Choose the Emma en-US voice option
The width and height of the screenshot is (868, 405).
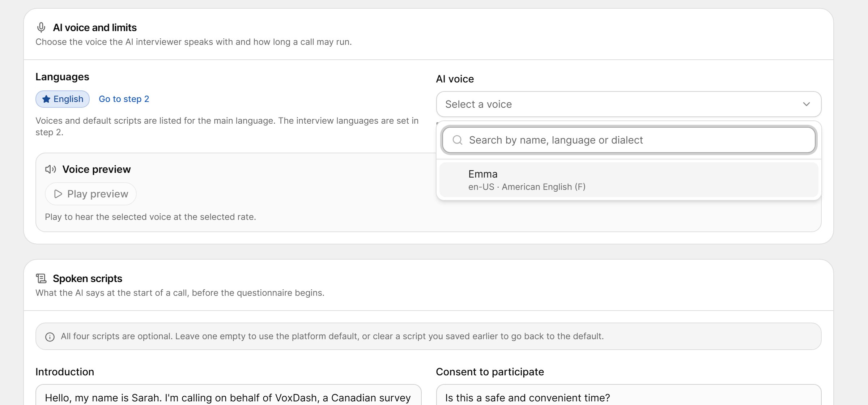[x=629, y=180]
